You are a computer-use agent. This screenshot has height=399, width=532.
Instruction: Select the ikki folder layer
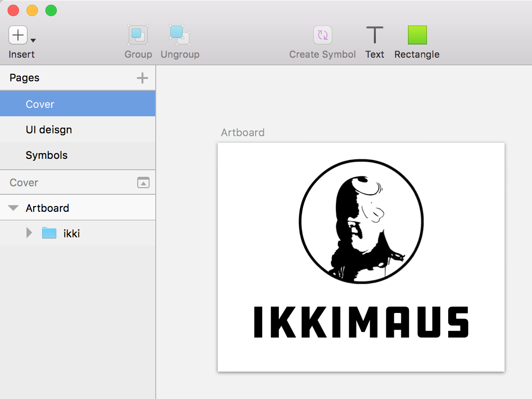coord(78,233)
